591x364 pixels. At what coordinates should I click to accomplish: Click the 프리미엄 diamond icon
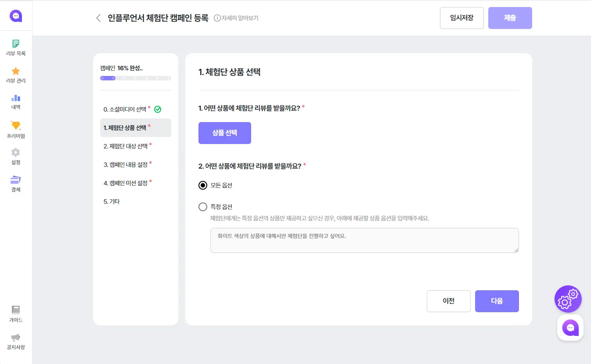[16, 126]
